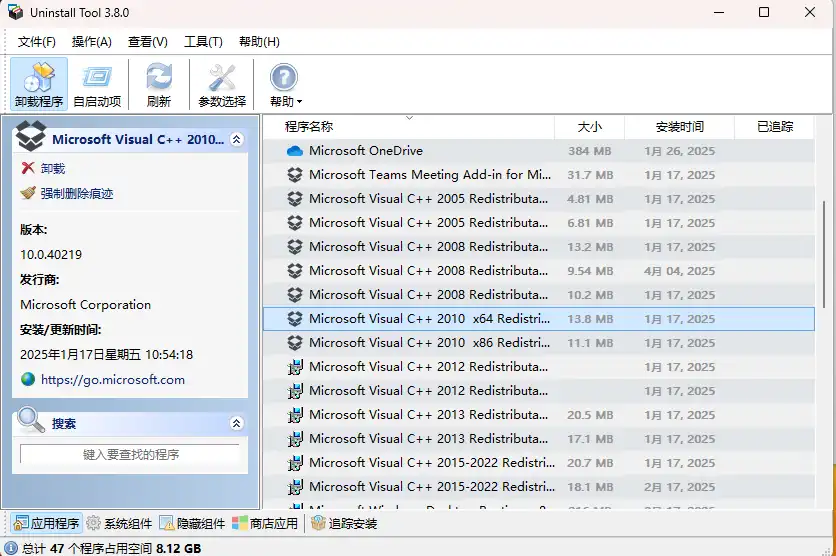Click the red X 卸载 icon
Viewport: 836px width, 556px height.
[28, 168]
